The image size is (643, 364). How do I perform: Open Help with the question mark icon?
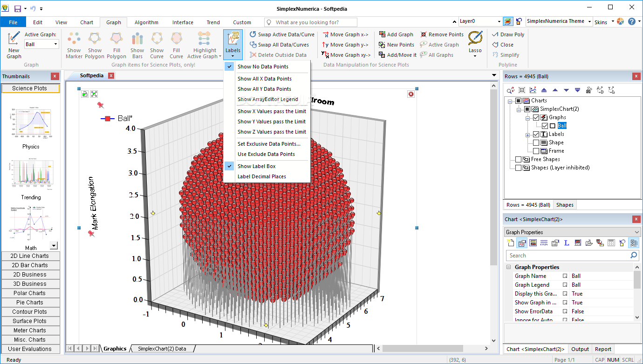[x=632, y=21]
